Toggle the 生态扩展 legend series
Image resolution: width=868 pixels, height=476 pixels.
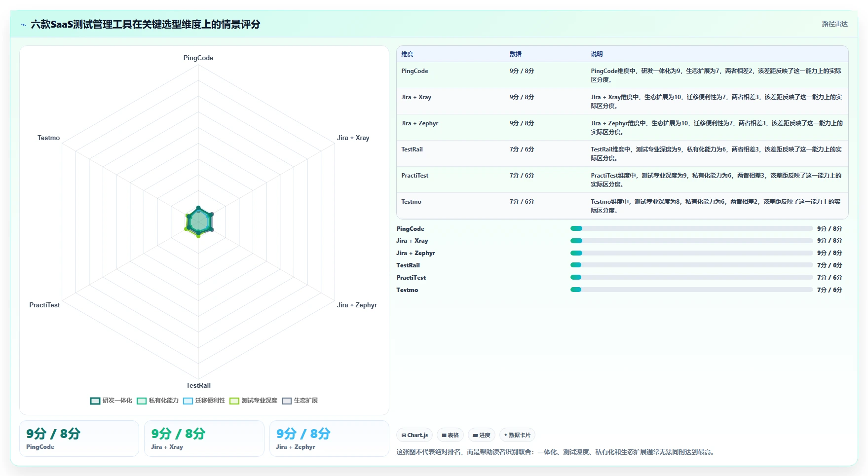300,401
